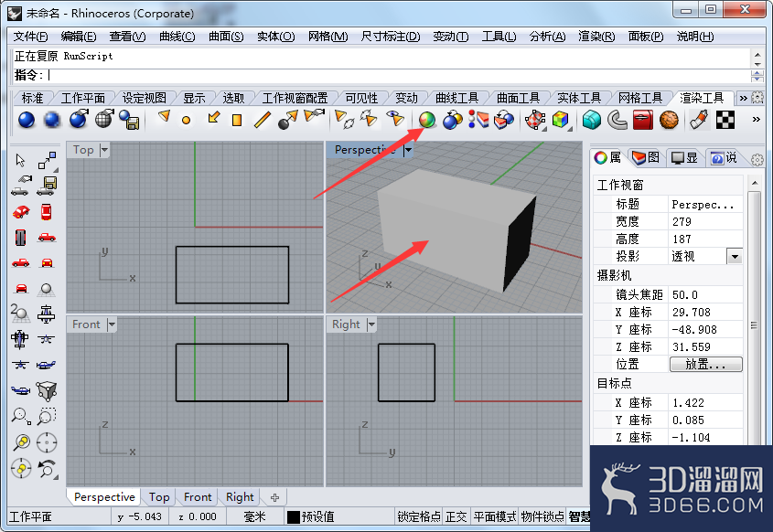Click the orange bumpy sphere icon

(669, 120)
